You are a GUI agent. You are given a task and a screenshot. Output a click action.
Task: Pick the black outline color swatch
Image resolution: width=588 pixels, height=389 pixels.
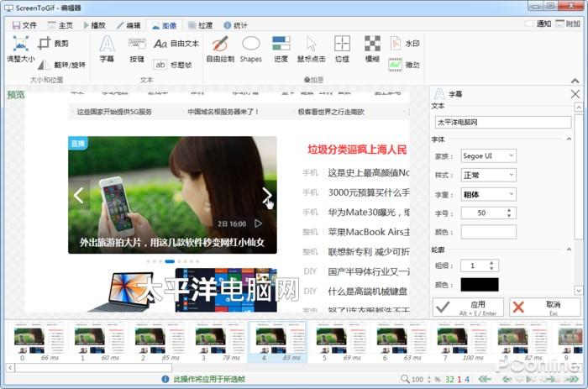[480, 285]
